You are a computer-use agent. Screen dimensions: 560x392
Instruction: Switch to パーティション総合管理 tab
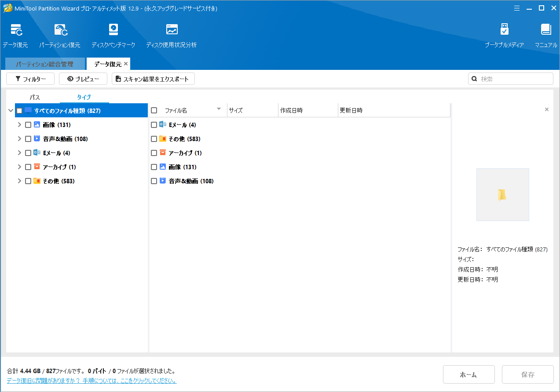pos(45,64)
